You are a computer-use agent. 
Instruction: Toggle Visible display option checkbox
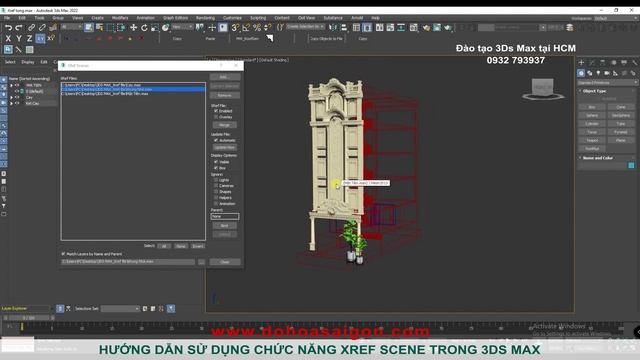click(x=216, y=162)
